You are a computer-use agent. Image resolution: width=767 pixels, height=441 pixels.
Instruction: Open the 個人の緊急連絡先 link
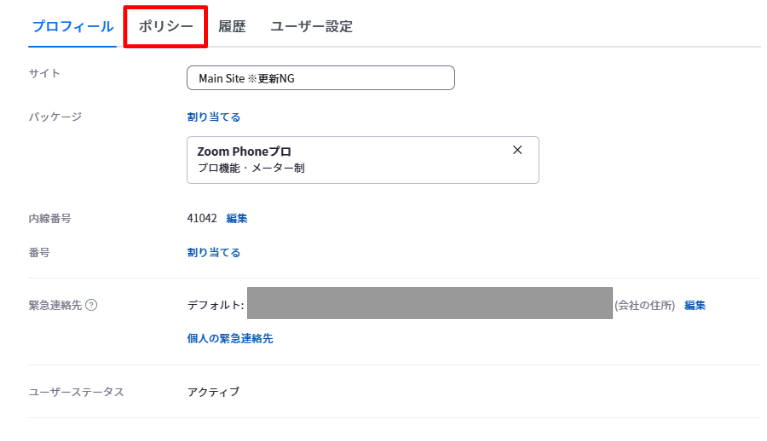click(x=230, y=338)
